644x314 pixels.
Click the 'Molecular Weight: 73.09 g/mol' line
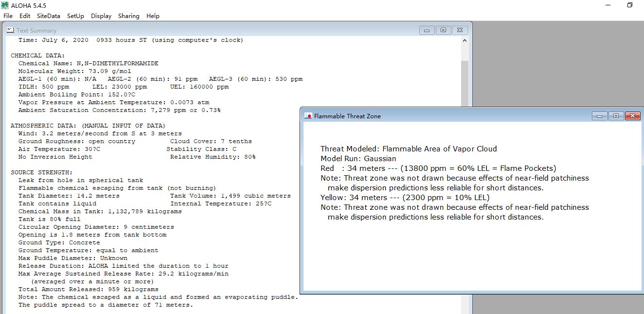click(x=75, y=71)
